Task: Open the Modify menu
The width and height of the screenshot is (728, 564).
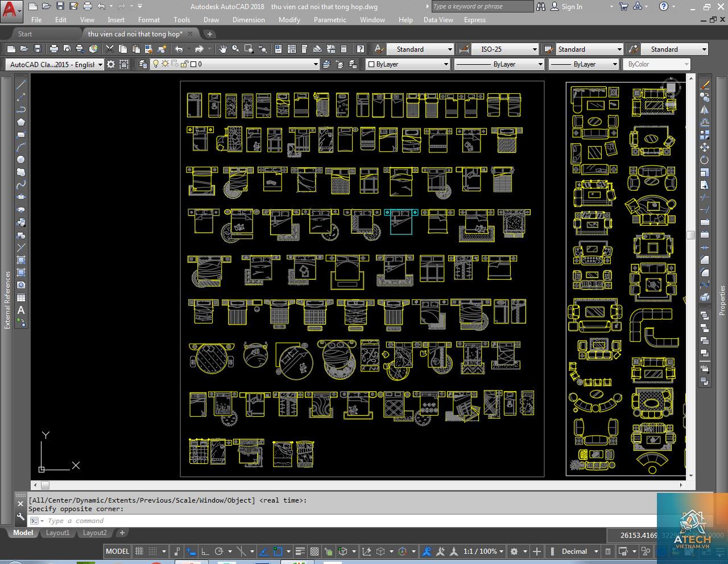Action: pos(289,19)
